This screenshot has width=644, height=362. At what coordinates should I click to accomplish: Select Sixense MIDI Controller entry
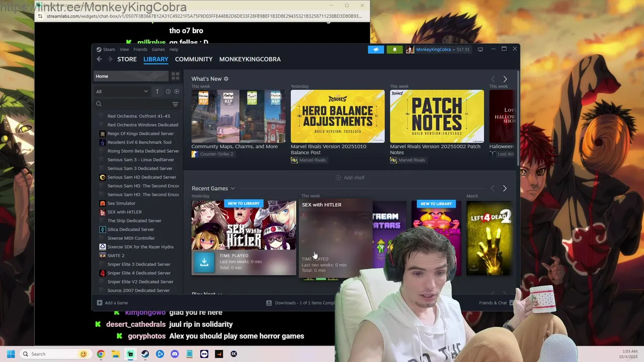(131, 238)
